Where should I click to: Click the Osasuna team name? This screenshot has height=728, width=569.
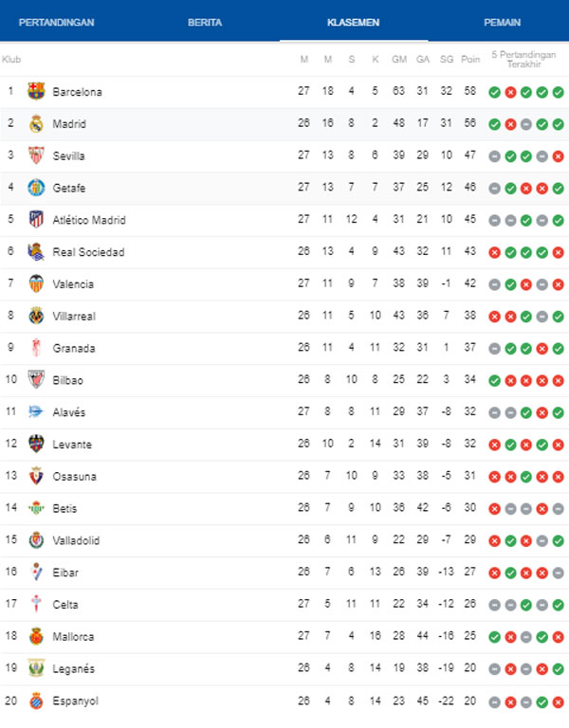tap(74, 477)
